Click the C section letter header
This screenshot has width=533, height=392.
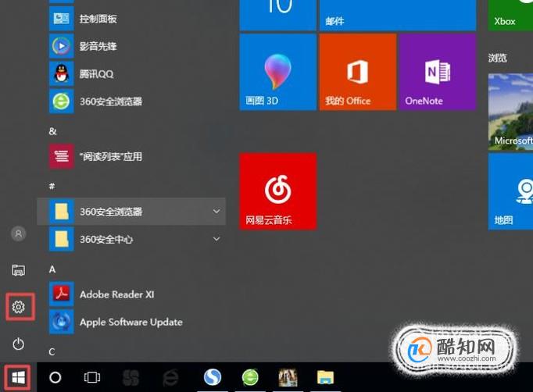[x=52, y=352]
